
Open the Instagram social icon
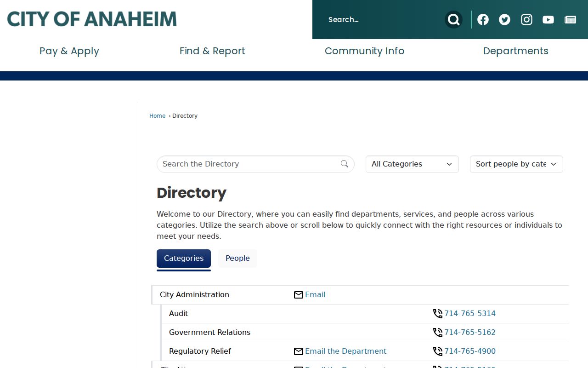point(526,19)
